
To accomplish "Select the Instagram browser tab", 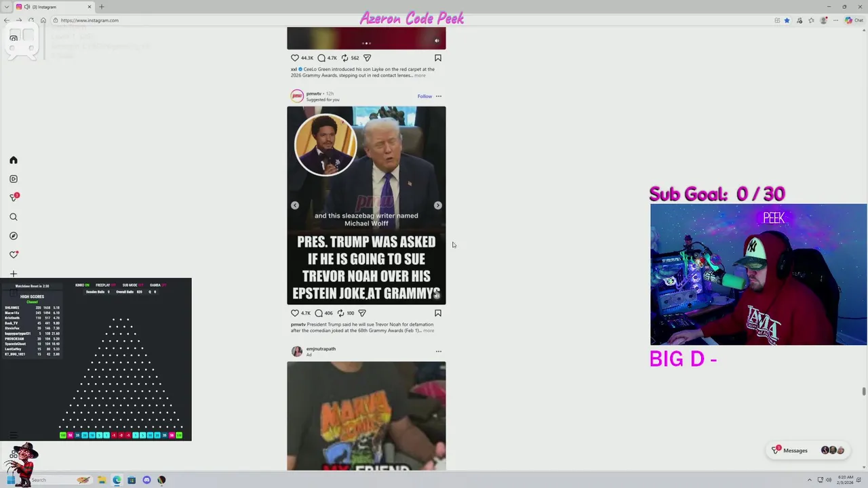I will tap(54, 7).
